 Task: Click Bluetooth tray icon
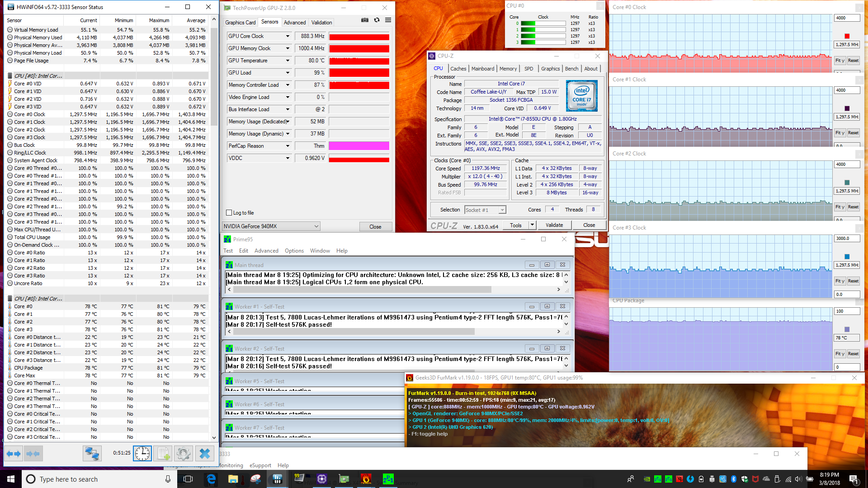734,479
